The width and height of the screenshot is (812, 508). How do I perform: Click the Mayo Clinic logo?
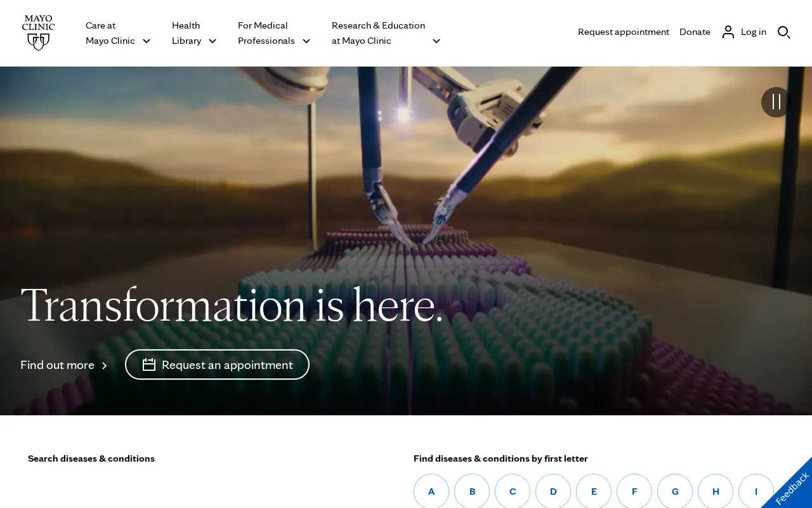pyautogui.click(x=38, y=33)
